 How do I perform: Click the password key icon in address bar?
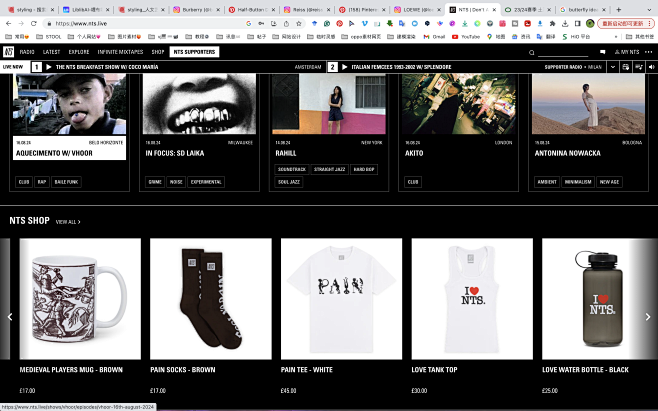(261, 24)
